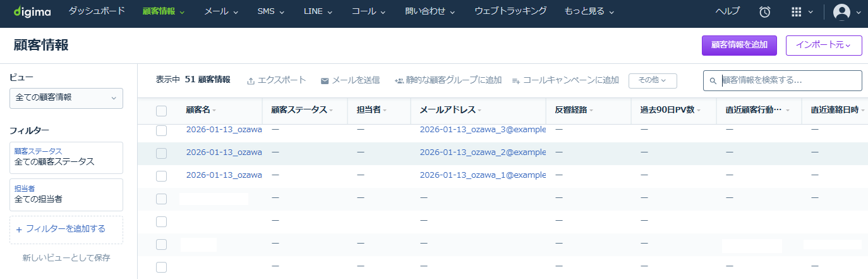Screen dimensions: 868x279
Task: Check the row with 2026-01-13_ozawa_3 email
Action: (x=161, y=130)
